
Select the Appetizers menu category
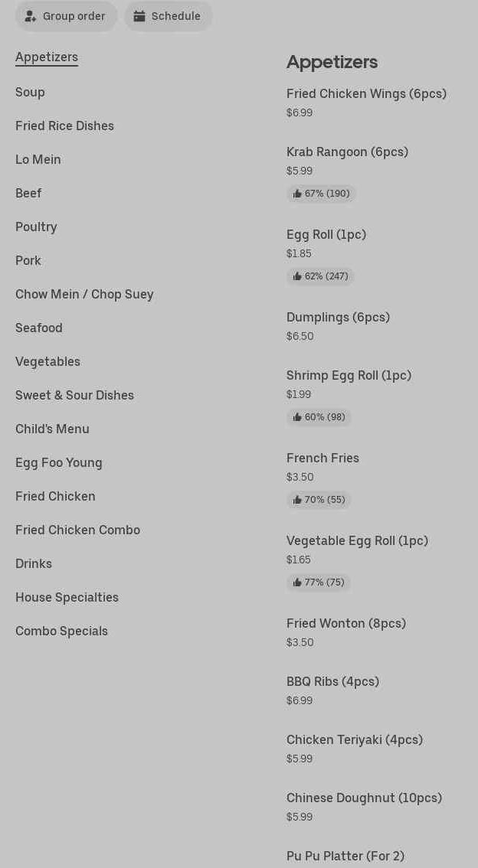pos(47,57)
